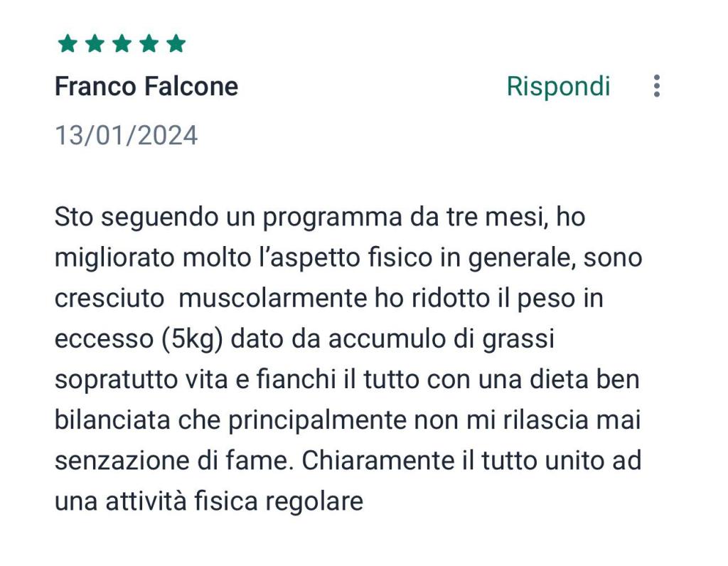
Task: Click the first green rating star
Action: coord(68,44)
